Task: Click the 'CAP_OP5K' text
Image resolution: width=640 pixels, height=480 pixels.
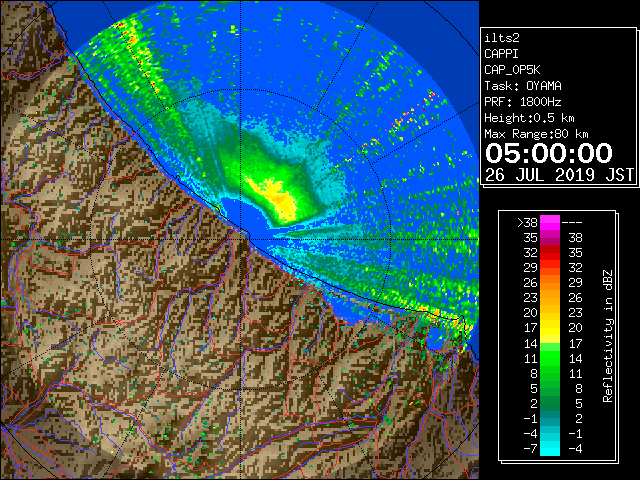Action: [x=512, y=70]
